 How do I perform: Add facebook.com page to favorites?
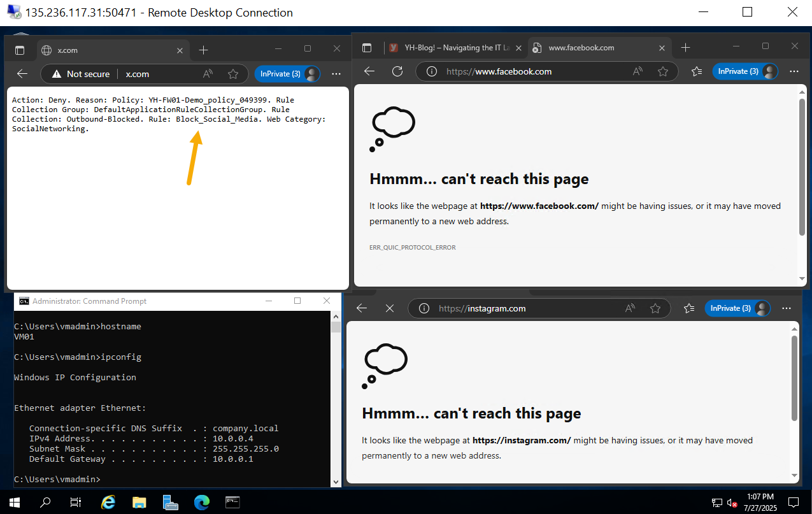click(x=663, y=71)
